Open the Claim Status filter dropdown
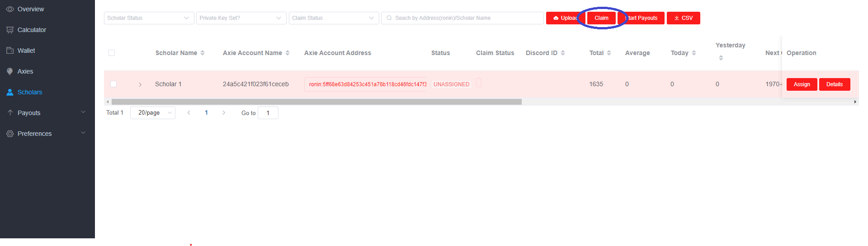Screen dimensions: 868x246 pyautogui.click(x=334, y=18)
